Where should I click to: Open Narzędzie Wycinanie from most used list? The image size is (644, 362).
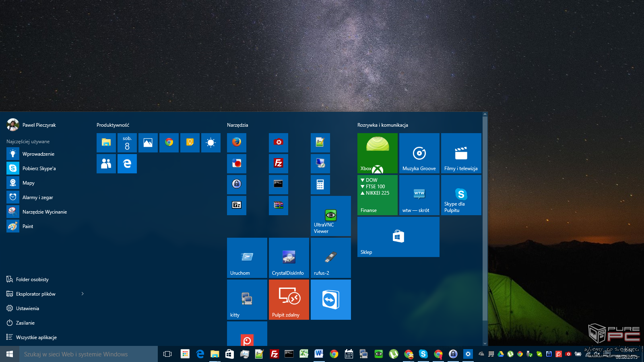point(44,212)
